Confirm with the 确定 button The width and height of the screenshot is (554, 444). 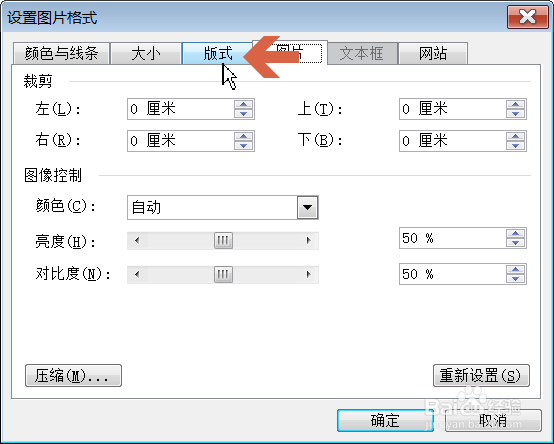point(385,420)
